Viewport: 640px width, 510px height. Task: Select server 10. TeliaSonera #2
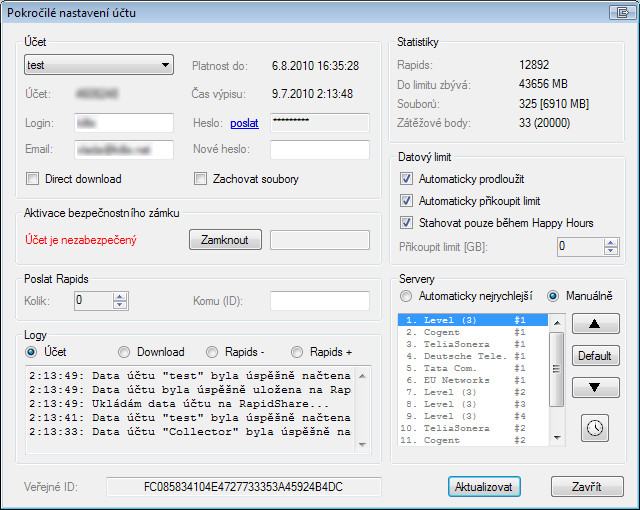click(473, 428)
